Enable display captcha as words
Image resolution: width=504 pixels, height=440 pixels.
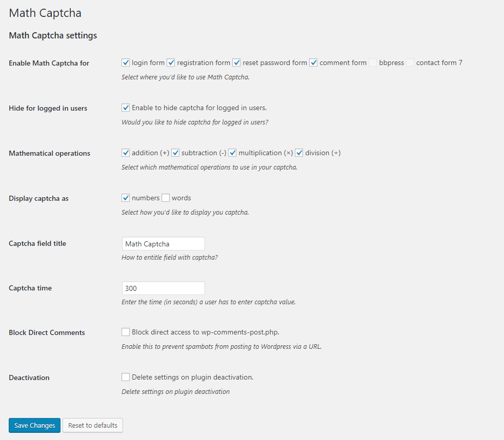point(166,198)
